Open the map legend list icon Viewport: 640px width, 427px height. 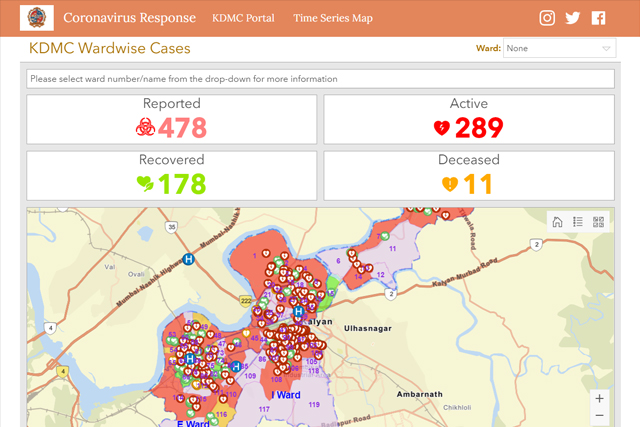click(x=578, y=222)
